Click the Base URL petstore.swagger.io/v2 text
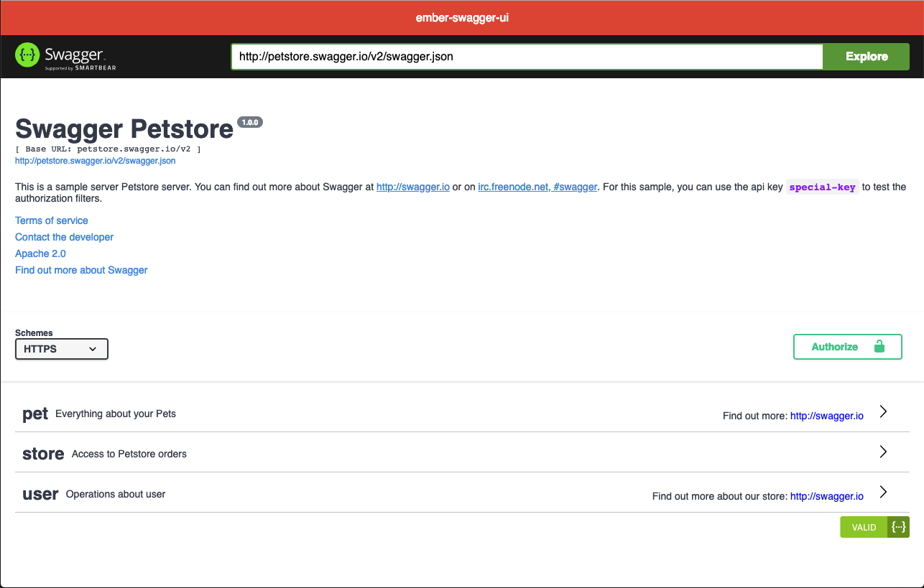Viewport: 924px width, 588px height. coord(108,149)
